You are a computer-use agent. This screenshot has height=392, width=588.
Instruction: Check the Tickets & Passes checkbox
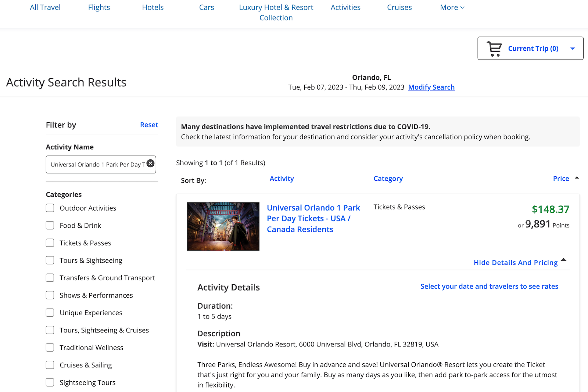tap(50, 242)
